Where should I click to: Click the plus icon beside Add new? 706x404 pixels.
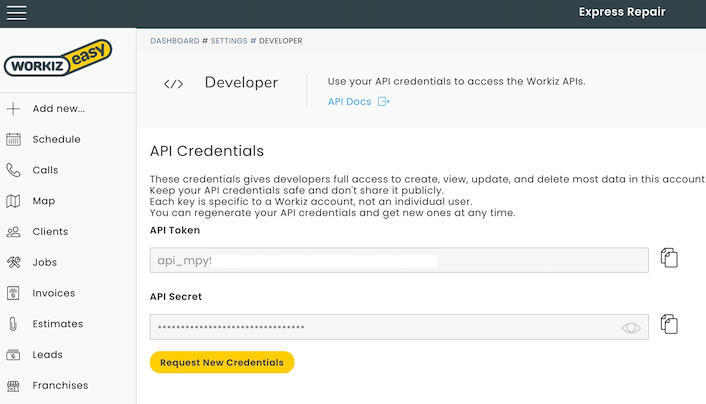(x=13, y=109)
